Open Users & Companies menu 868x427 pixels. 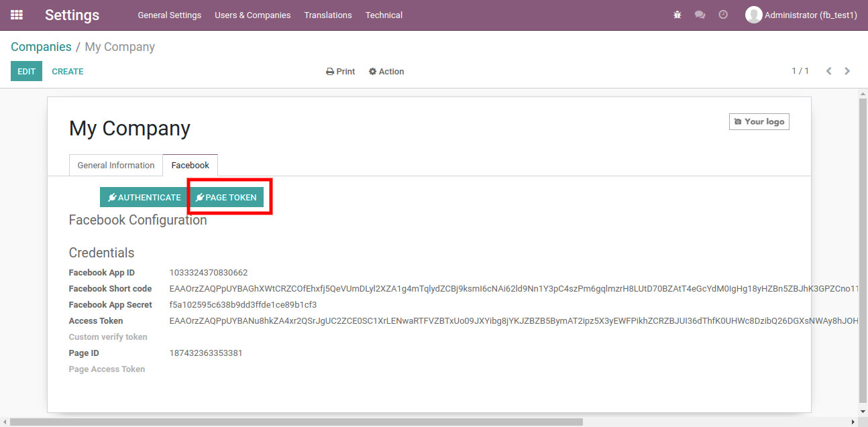(253, 15)
